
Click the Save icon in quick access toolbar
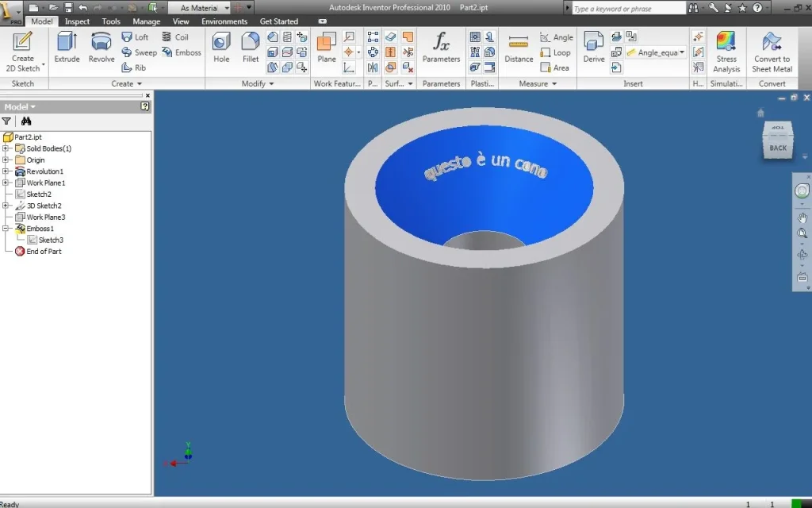click(68, 8)
